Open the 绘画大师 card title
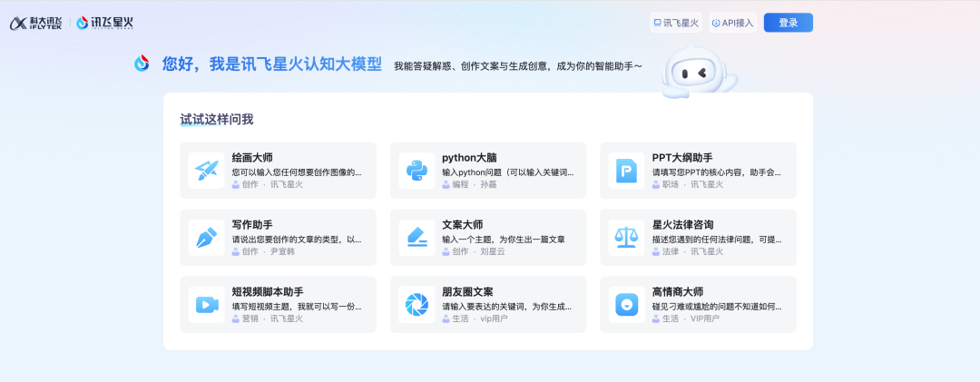Viewport: 980px width, 382px height. click(x=252, y=158)
